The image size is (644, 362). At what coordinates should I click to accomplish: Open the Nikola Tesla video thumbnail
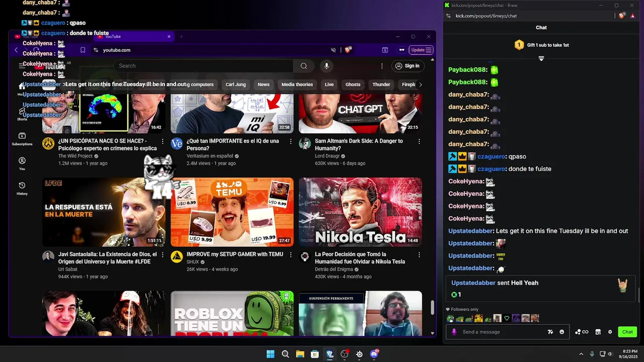point(360,212)
